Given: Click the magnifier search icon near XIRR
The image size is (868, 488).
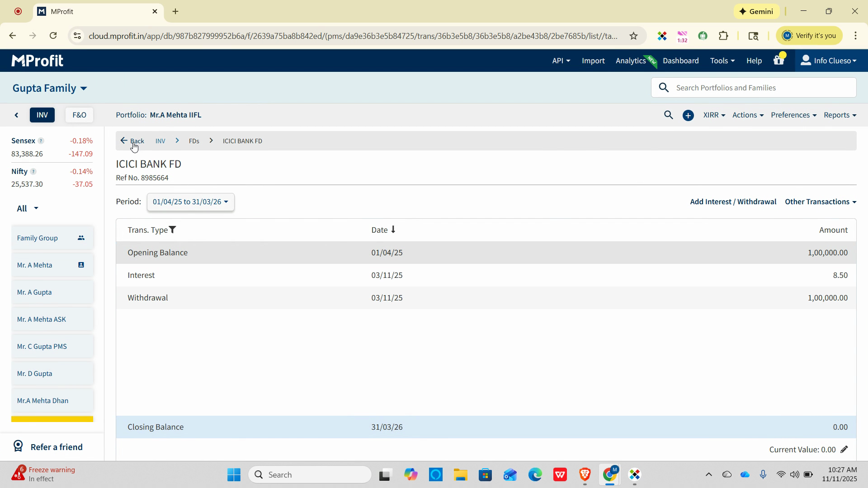Looking at the screenshot, I should (x=668, y=115).
